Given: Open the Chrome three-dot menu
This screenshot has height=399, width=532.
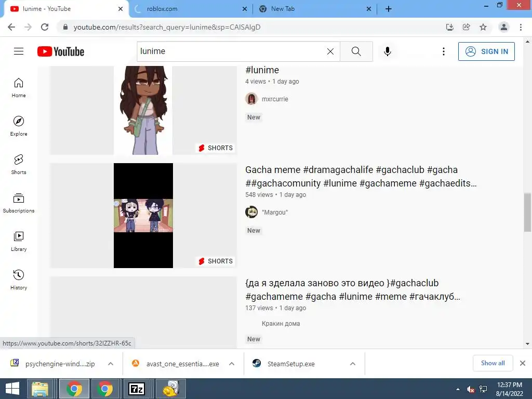Looking at the screenshot, I should click(x=521, y=27).
